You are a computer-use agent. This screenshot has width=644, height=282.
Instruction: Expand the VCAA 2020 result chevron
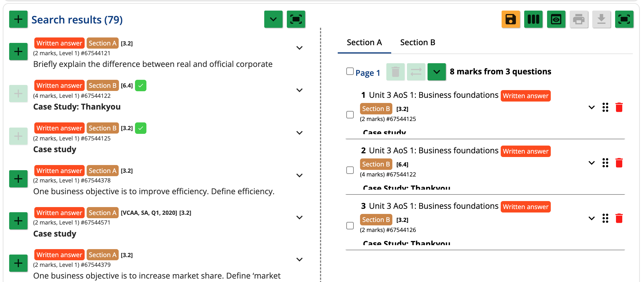click(x=299, y=217)
